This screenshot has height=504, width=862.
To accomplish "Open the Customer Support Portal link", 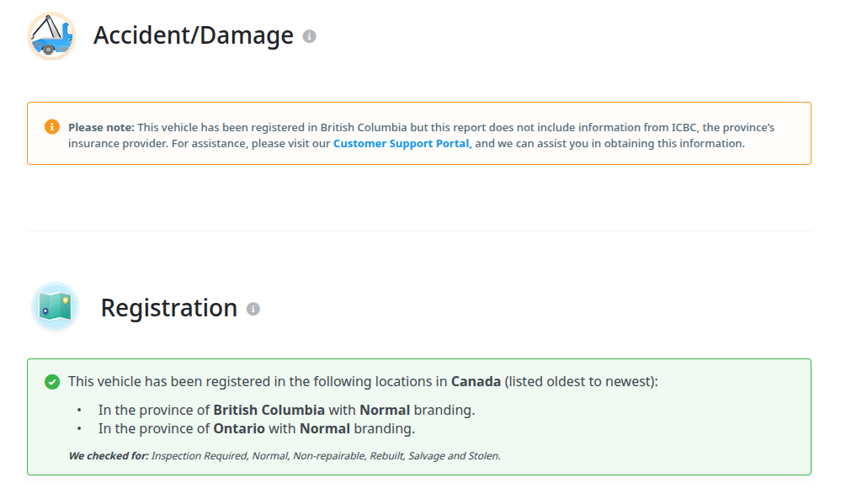I will pyautogui.click(x=402, y=144).
